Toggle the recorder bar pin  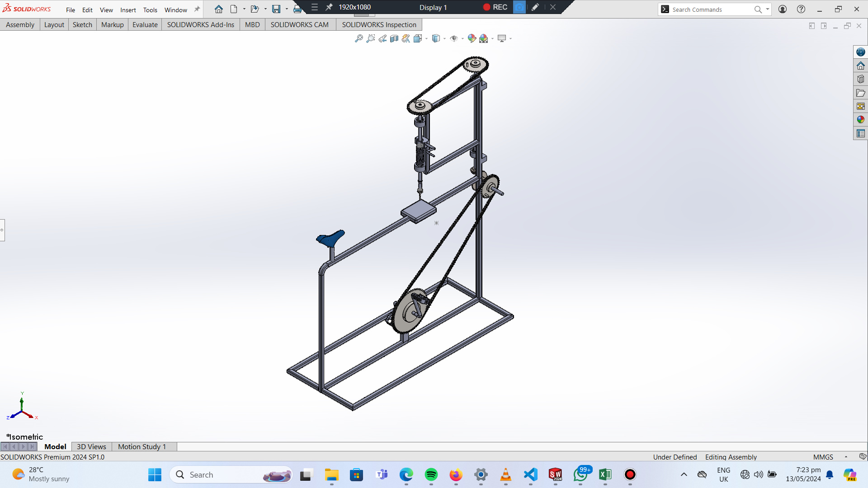point(329,7)
